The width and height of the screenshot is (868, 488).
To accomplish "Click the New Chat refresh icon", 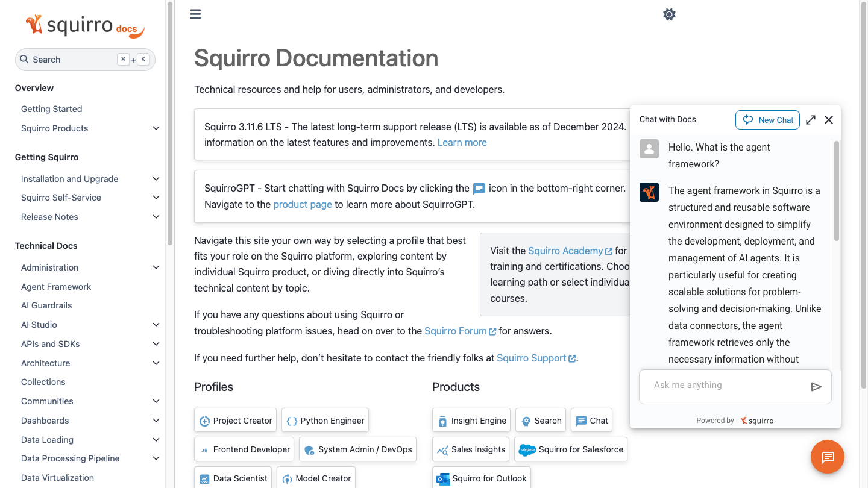I will coord(748,120).
